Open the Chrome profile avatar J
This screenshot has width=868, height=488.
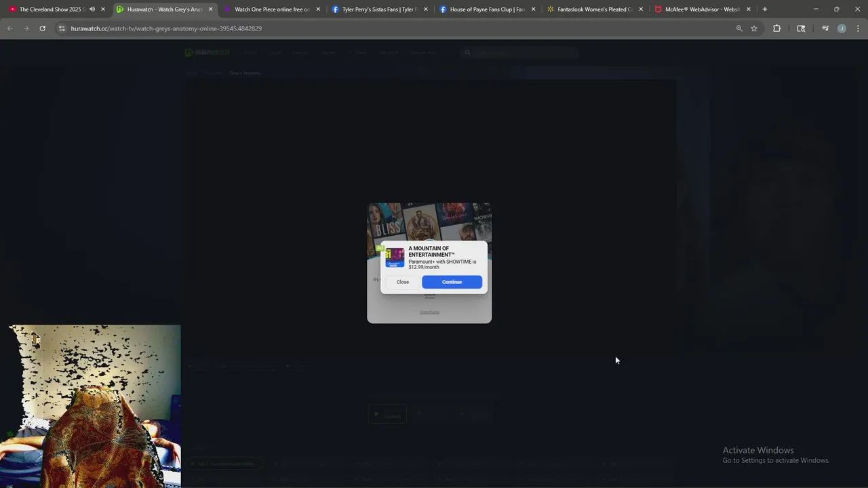842,28
